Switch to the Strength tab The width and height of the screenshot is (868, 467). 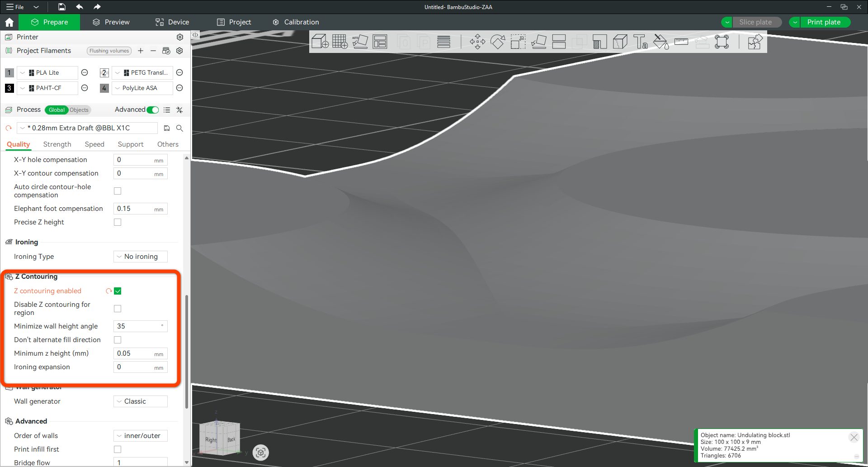57,144
